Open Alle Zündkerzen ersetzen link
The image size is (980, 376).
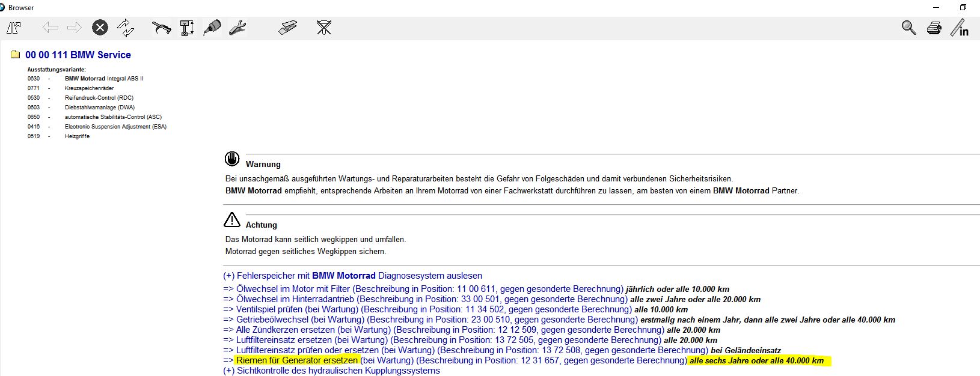pos(444,330)
